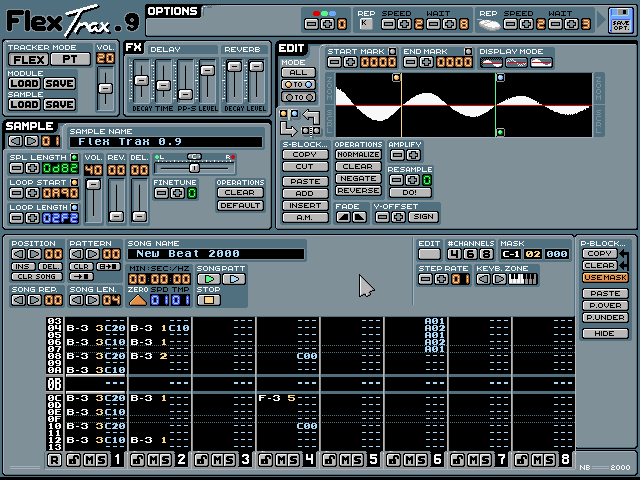Click the sample panning slider handle
Screen dimensions: 640x480
194,168
